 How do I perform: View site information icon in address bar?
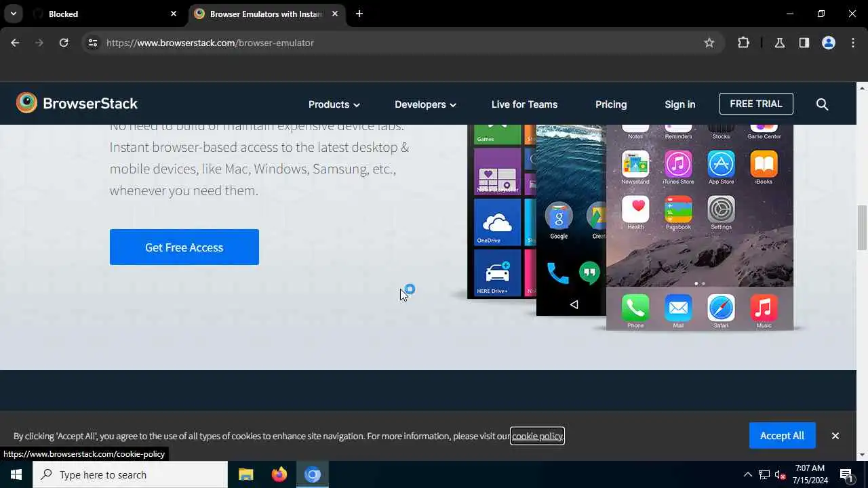coord(93,43)
